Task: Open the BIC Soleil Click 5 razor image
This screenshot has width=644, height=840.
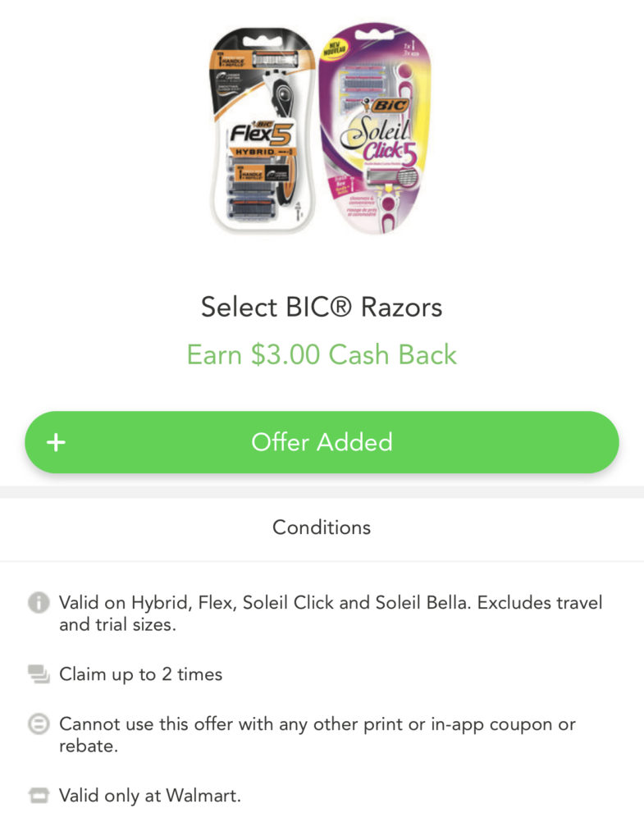Action: pyautogui.click(x=375, y=129)
